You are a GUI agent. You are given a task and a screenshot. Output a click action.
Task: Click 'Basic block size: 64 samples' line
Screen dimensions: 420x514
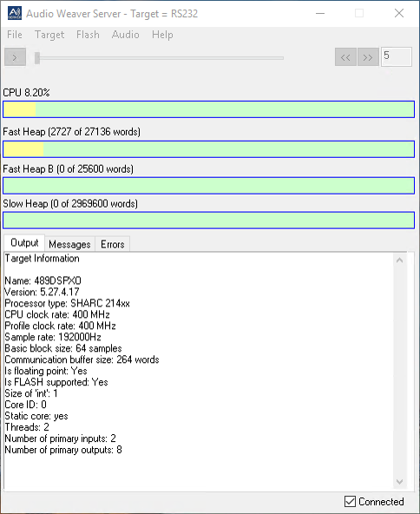(63, 348)
